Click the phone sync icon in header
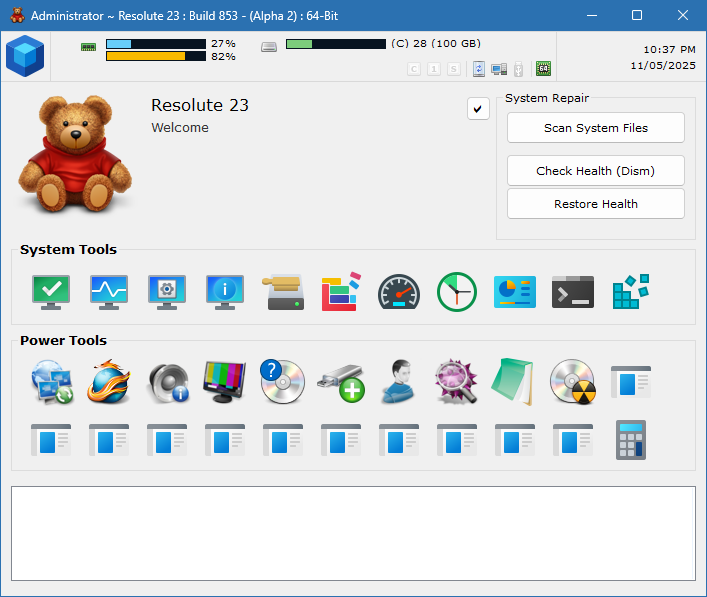The image size is (707, 597). pos(479,69)
